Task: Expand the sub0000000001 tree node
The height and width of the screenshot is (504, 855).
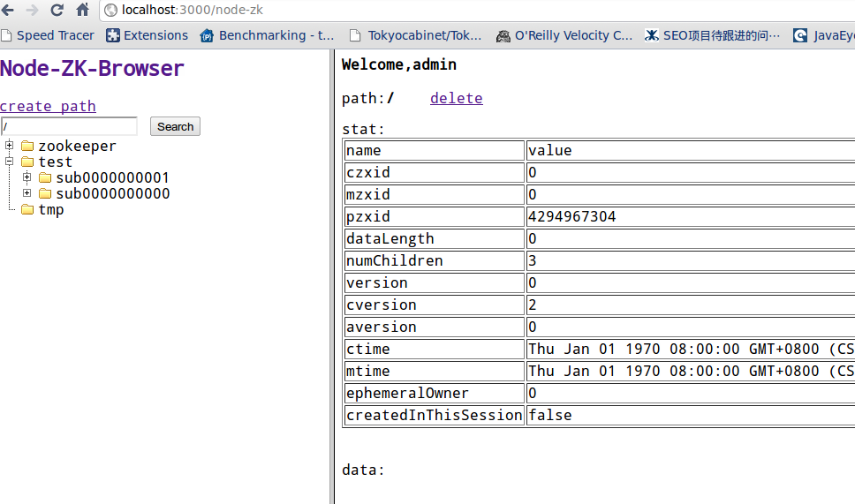Action: pyautogui.click(x=27, y=177)
